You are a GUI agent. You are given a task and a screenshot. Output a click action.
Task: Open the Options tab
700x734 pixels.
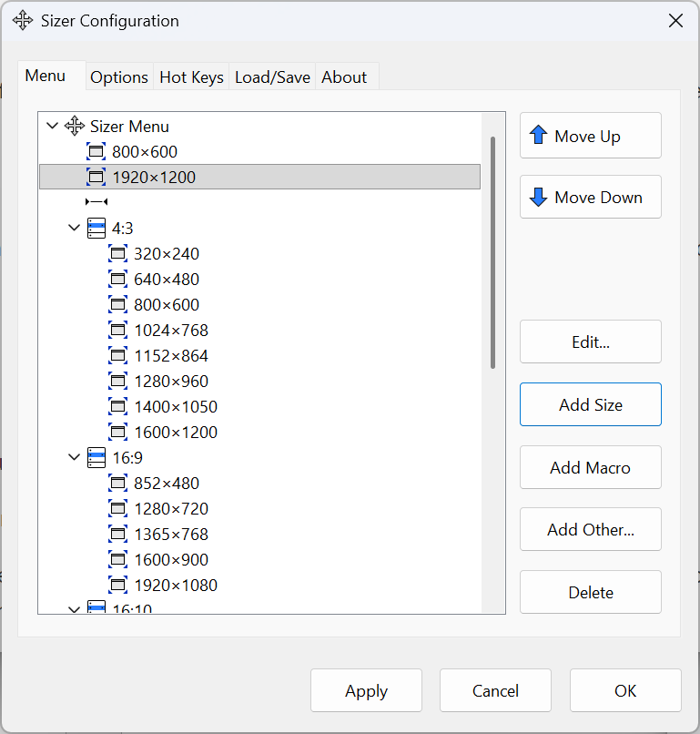[119, 77]
